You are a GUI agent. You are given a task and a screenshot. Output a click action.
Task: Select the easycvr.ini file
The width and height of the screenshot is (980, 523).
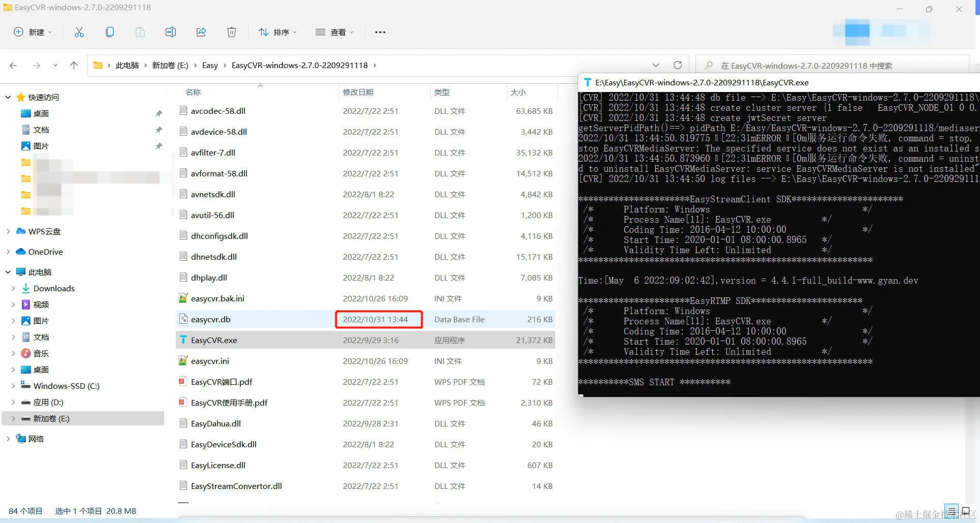click(365, 361)
